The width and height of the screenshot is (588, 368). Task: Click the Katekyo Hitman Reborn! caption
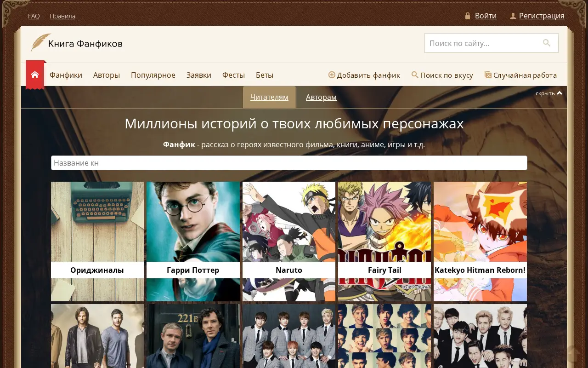click(x=480, y=270)
